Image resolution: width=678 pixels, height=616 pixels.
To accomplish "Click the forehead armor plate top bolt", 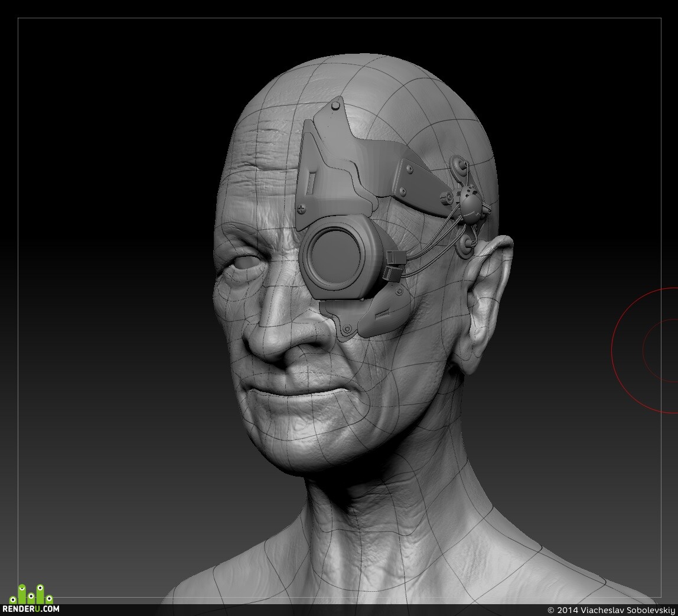I will [x=335, y=106].
